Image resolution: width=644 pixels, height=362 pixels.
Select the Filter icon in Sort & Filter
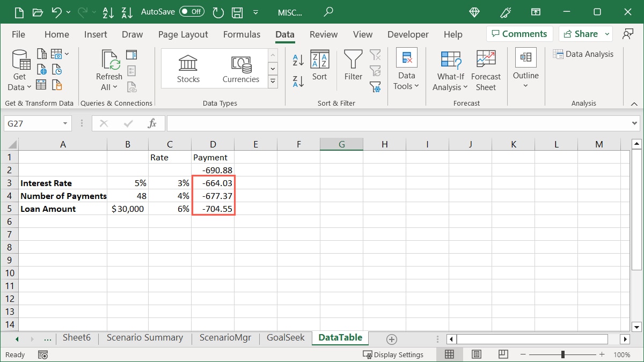[353, 64]
